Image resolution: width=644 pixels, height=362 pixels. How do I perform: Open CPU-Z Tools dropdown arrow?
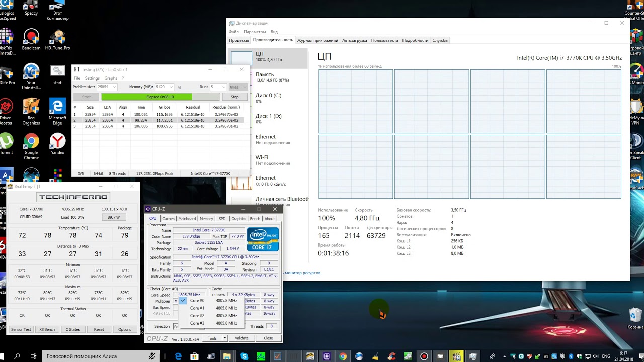(225, 338)
